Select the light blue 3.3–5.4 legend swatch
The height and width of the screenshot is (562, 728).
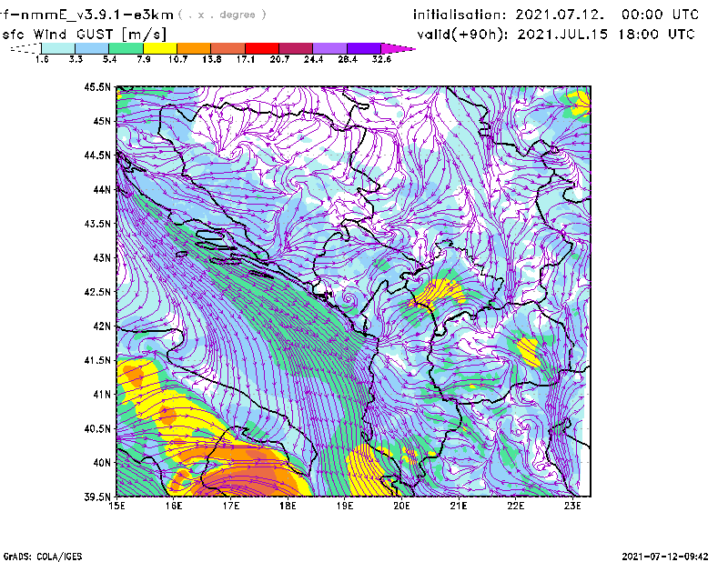click(x=92, y=48)
